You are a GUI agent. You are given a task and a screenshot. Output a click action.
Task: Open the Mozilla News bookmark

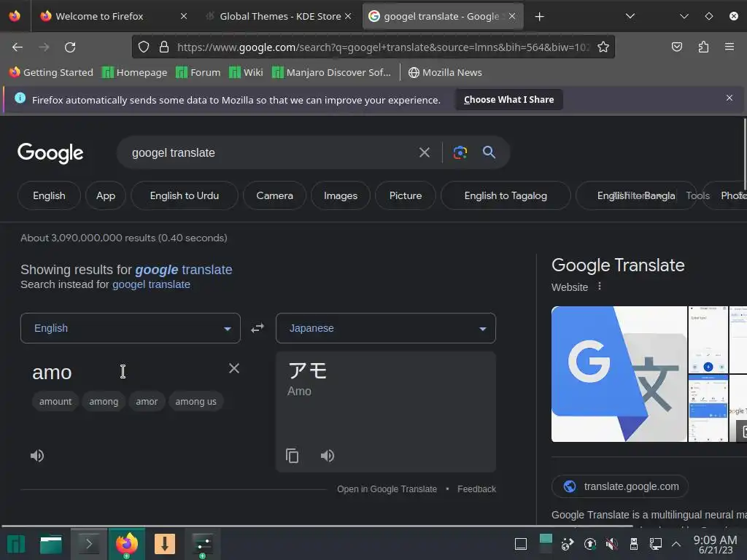pos(445,72)
